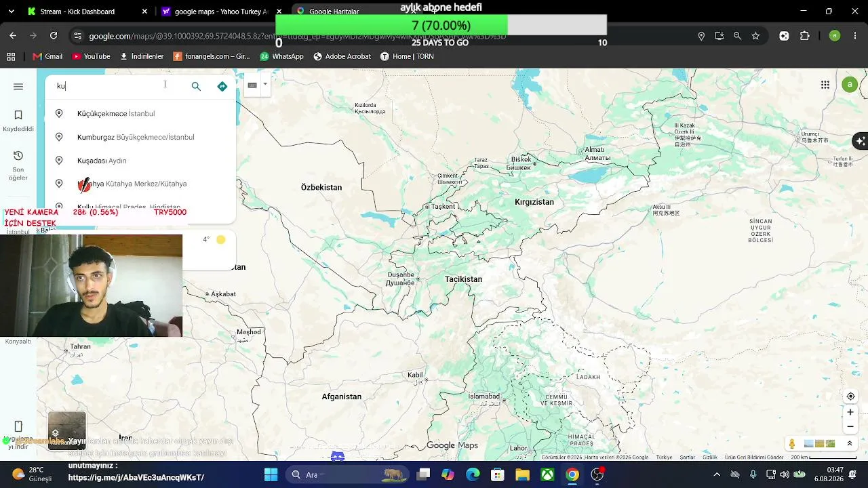Click the on-screen keyboard input tool icon
Image resolution: width=868 pixels, height=488 pixels.
point(252,85)
